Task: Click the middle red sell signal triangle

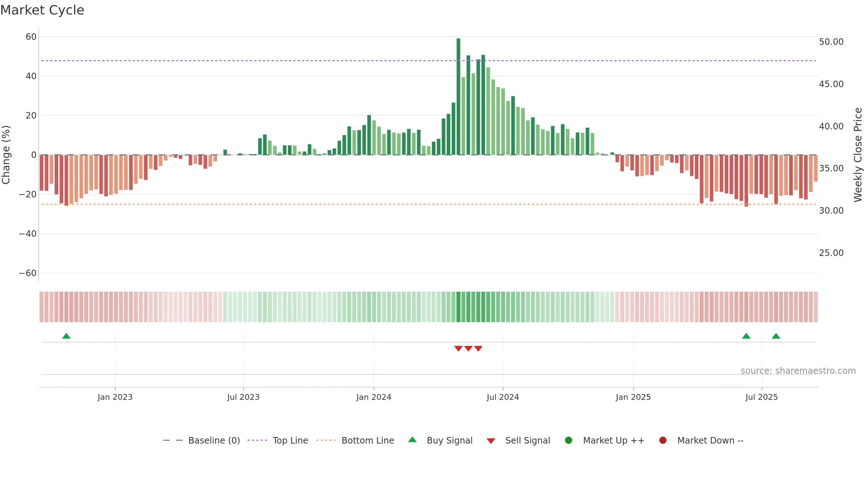Action: pos(468,348)
